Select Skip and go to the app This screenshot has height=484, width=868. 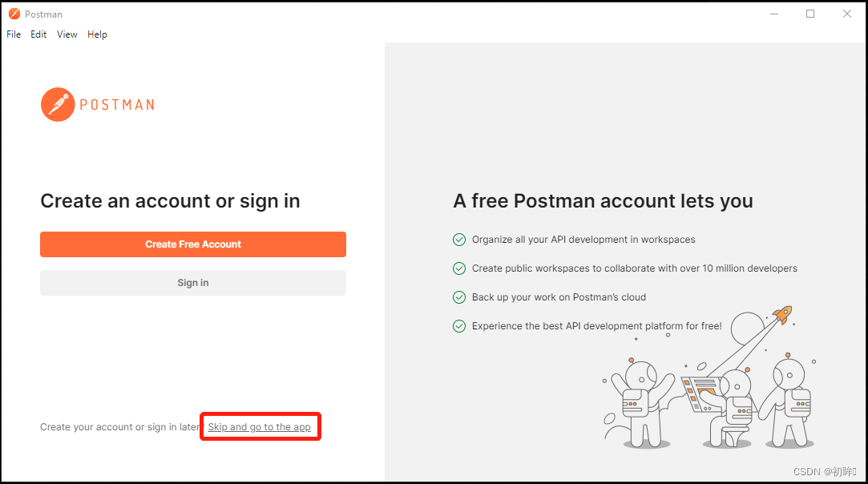click(x=260, y=426)
